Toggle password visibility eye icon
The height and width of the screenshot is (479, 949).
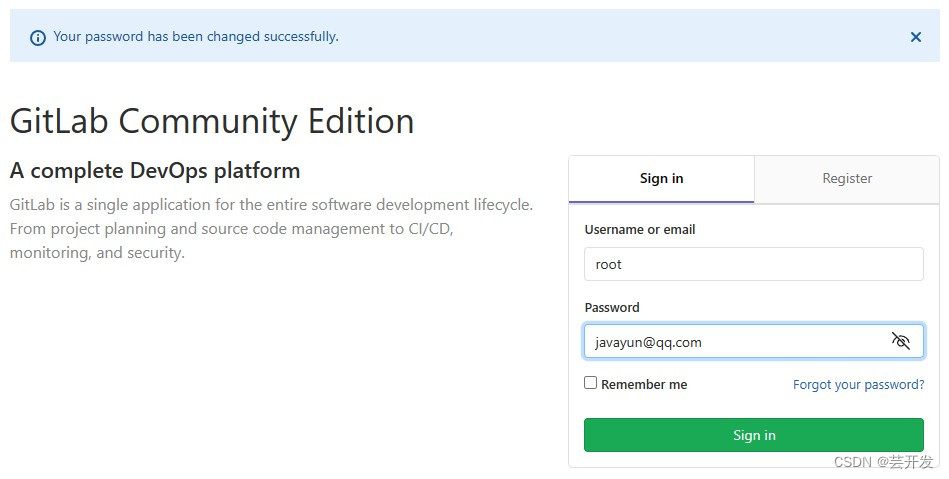[x=901, y=341]
